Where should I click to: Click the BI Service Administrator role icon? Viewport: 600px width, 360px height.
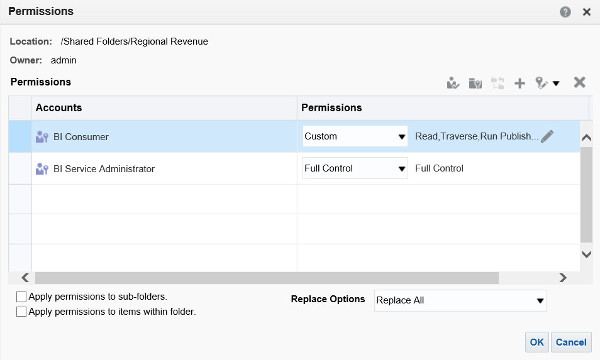tap(42, 169)
